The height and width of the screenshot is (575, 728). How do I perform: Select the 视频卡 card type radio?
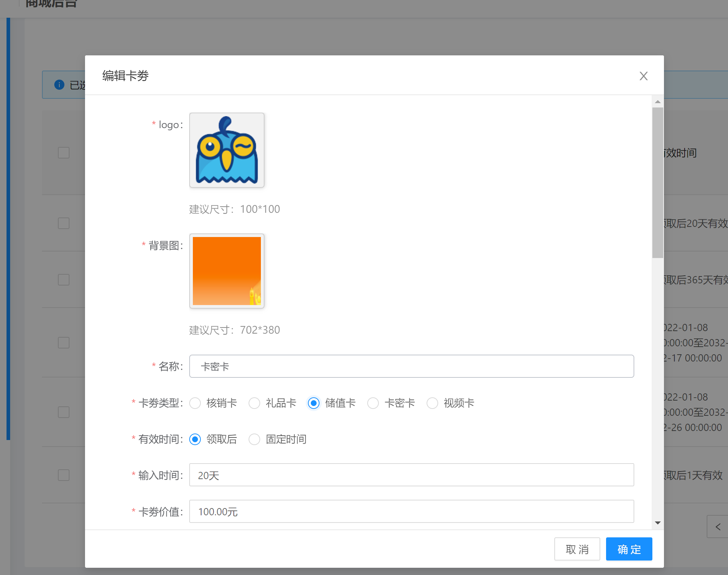(x=432, y=403)
